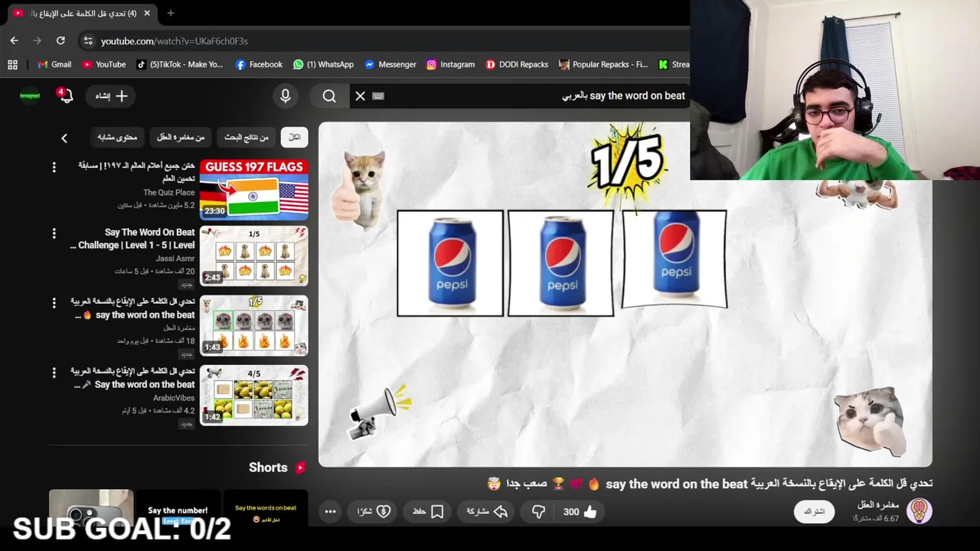Screen dimensions: 980x551
Task: Click the مغامرة العقل channel name below the video
Action: pos(878,505)
